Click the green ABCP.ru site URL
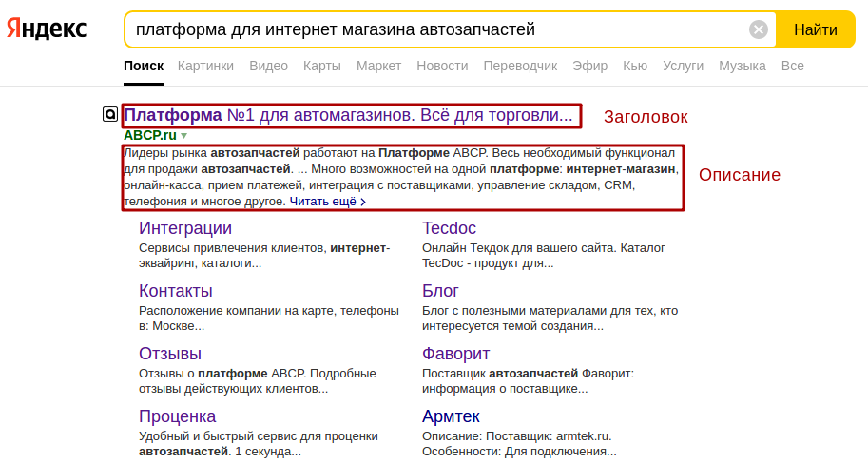Screen dimensions: 868x464 click(149, 136)
